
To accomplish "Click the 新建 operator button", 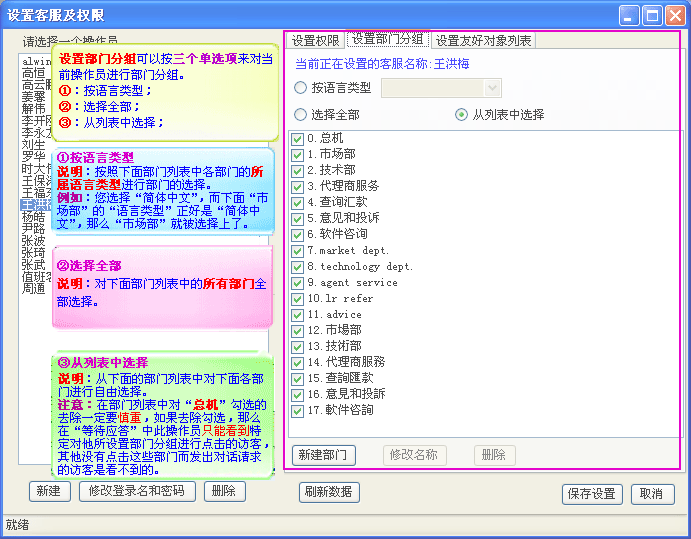I will tap(48, 491).
